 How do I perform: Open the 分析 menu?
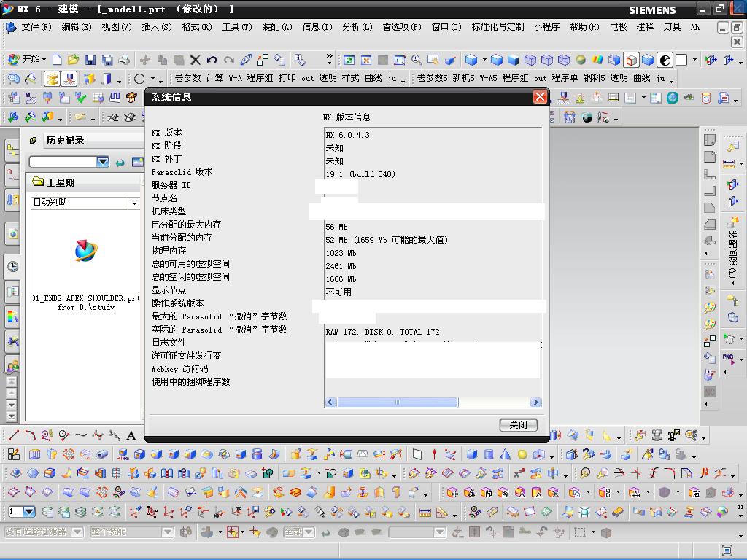click(x=357, y=27)
